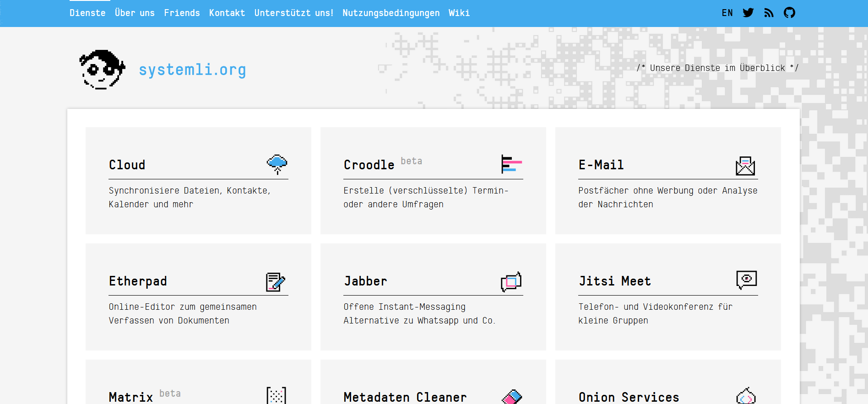Click the beta label beside Matrix
Screen dimensions: 868x404
coord(170,393)
